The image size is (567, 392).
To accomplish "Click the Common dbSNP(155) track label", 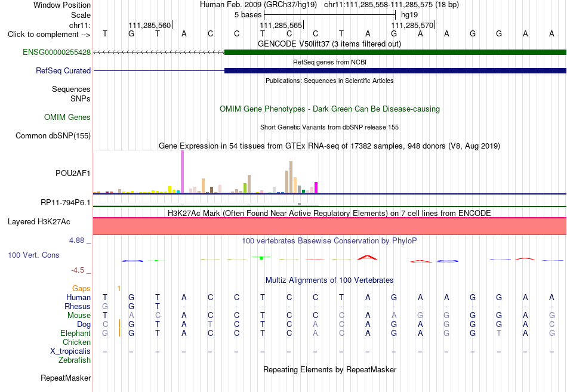I will pos(53,135).
